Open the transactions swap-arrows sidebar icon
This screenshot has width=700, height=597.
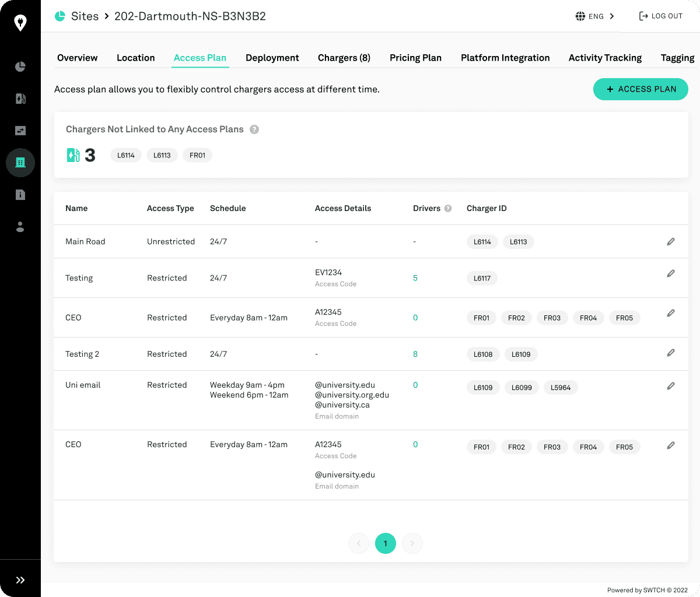[20, 131]
